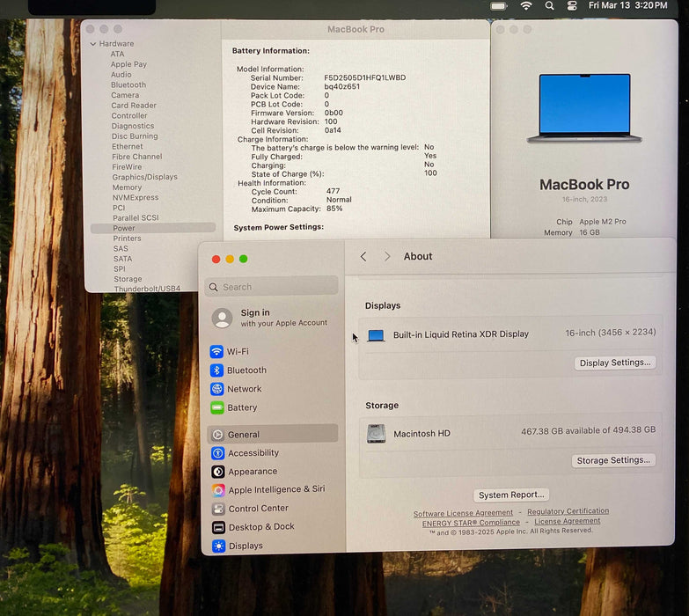Click the Cycle Count value 477
The image size is (689, 616).
point(334,191)
